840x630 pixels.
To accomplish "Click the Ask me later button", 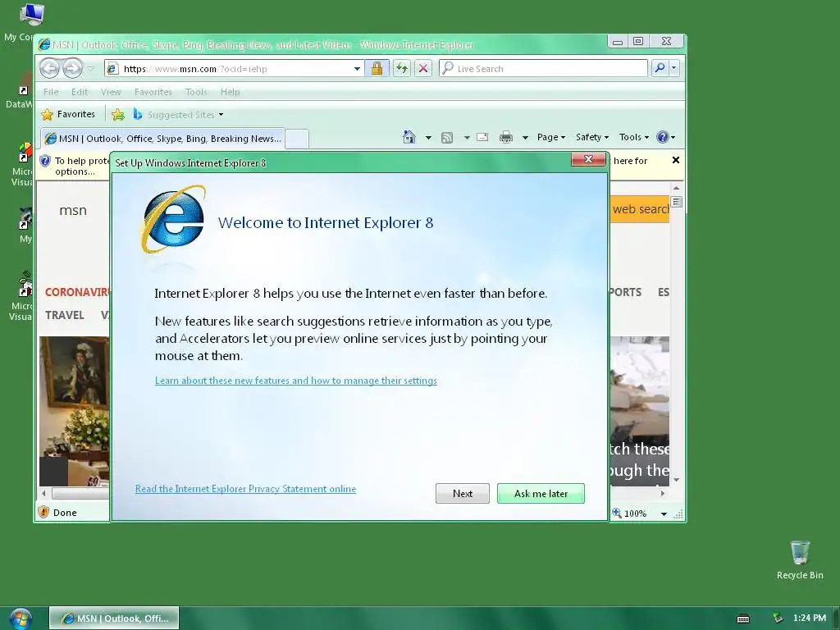I will 541,493.
